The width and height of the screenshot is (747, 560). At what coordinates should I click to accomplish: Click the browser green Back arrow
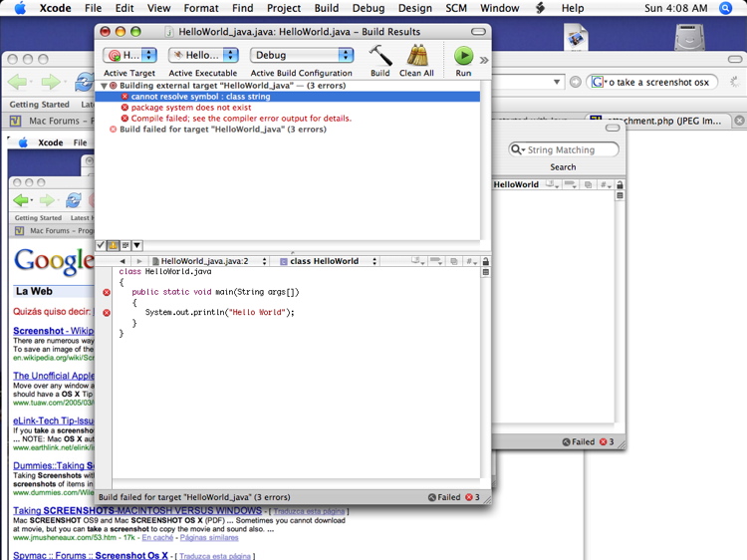(x=19, y=82)
